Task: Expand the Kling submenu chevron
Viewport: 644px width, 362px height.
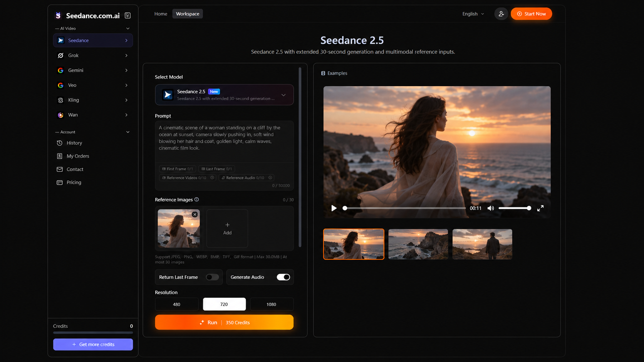Action: pyautogui.click(x=126, y=100)
